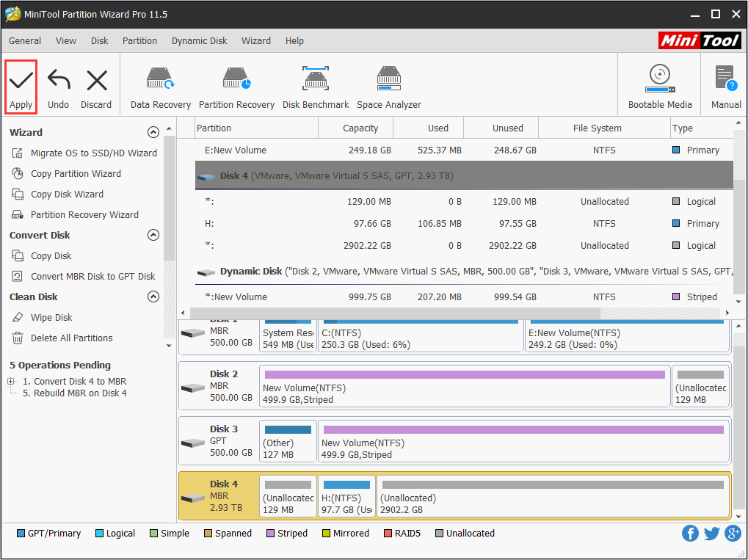Select E:New Volume row in list
This screenshot has height=560, width=748.
click(464, 150)
